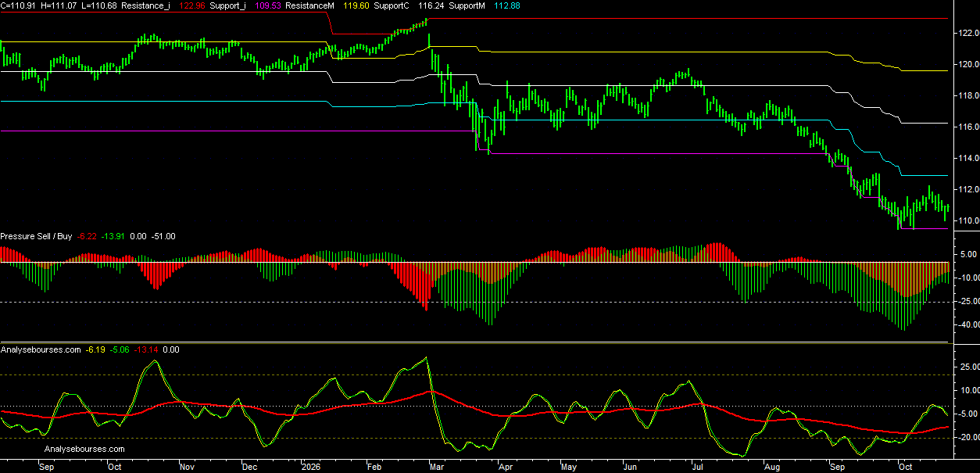Click the 122.0 price axis label
This screenshot has width=980, height=473.
coord(967,33)
